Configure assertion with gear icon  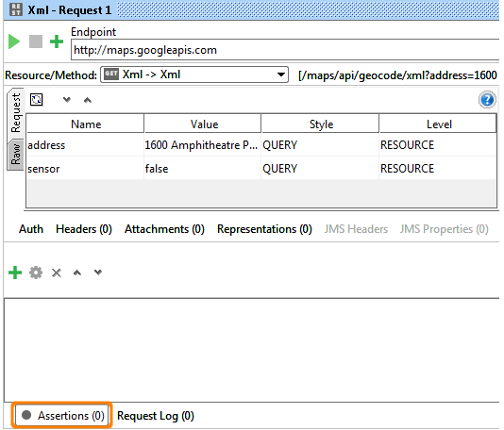(36, 273)
